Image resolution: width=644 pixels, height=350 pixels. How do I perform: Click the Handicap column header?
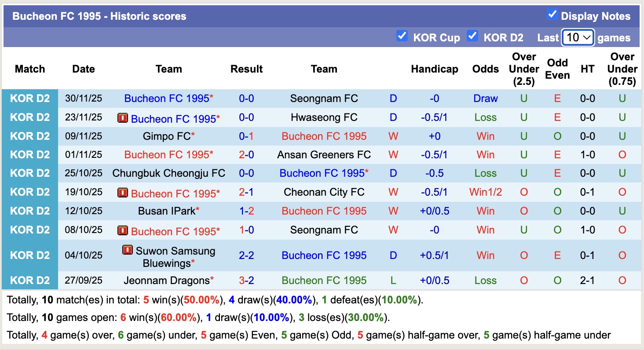(435, 69)
